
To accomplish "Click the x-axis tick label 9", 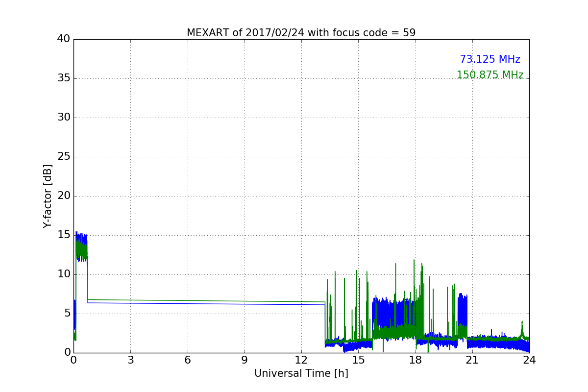I will 244,360.
